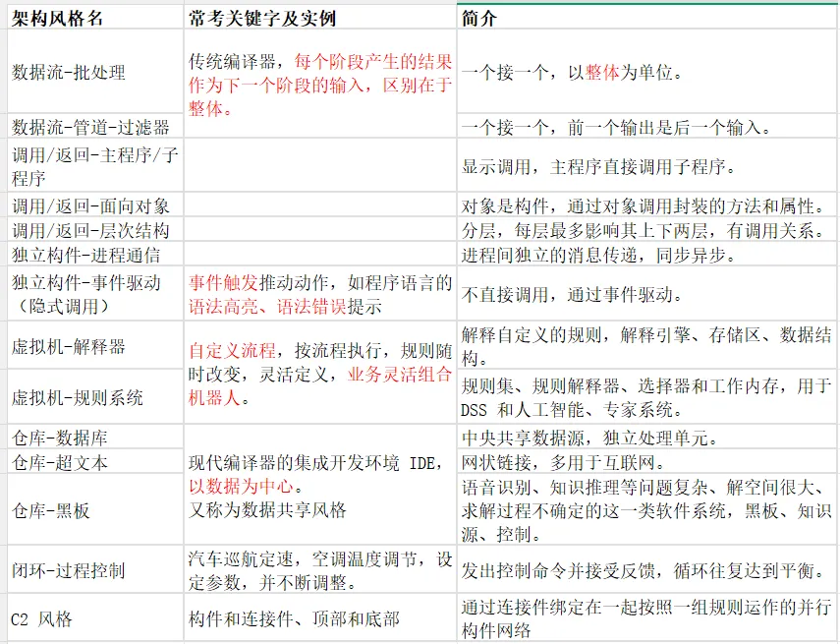Select cell '仓库-超文本'
This screenshot has height=644, width=840.
coord(95,461)
